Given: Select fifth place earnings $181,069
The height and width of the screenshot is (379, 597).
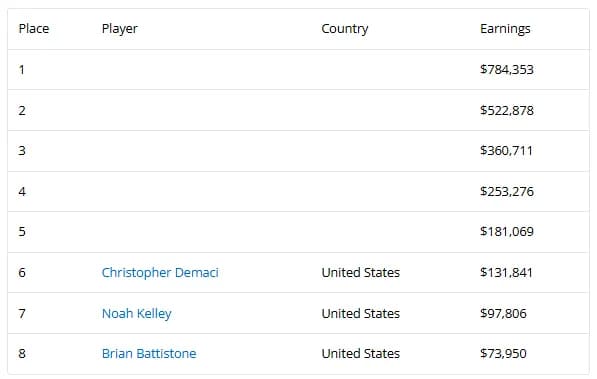Looking at the screenshot, I should [x=507, y=232].
